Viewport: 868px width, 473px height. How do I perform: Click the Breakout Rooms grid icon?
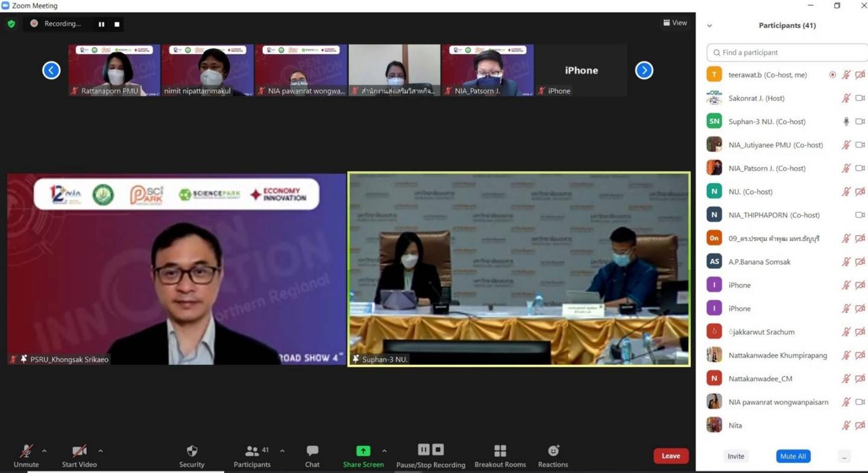tap(500, 451)
